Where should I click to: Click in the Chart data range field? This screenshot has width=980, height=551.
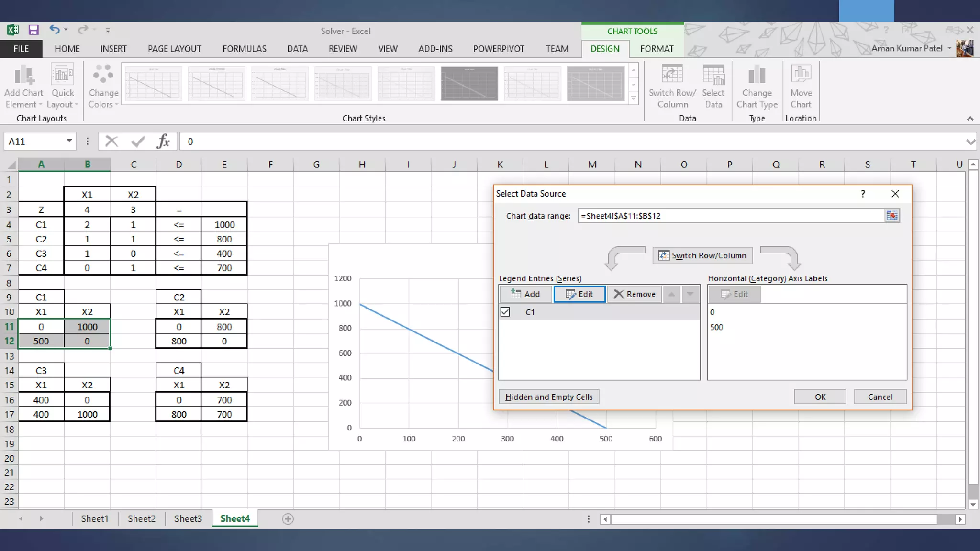pyautogui.click(x=730, y=216)
